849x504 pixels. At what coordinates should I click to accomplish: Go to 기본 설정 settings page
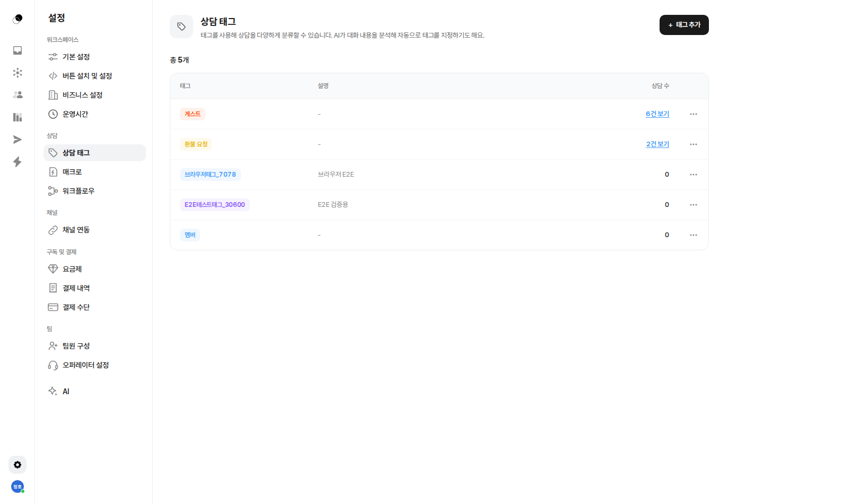pos(94,57)
